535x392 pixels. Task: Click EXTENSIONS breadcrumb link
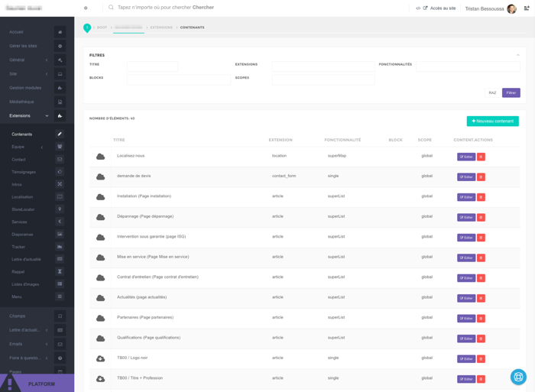[161, 28]
